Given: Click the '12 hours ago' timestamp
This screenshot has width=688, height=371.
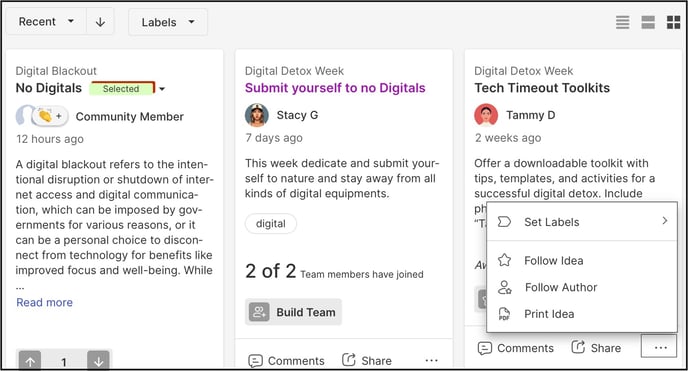Looking at the screenshot, I should [50, 139].
